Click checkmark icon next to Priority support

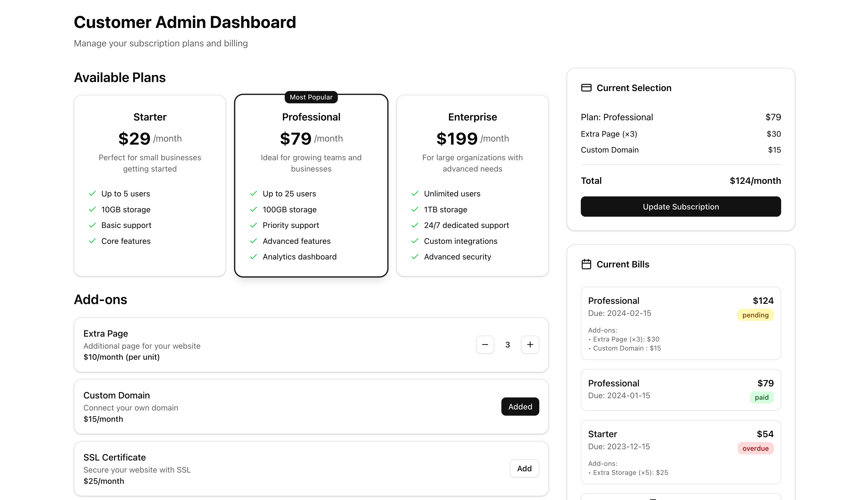click(x=253, y=225)
